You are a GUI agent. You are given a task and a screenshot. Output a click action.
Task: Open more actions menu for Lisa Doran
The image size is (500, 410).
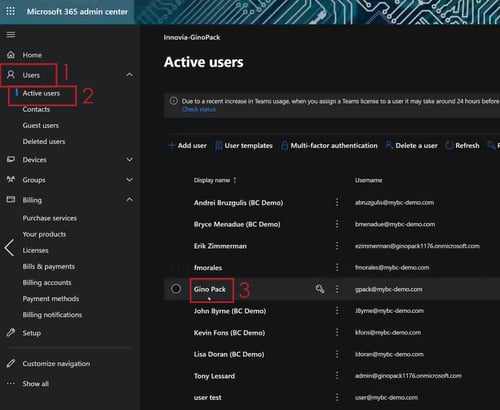pyautogui.click(x=337, y=354)
